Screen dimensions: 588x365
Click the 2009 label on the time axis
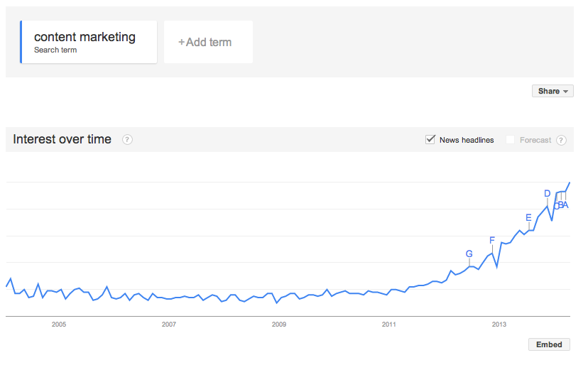pyautogui.click(x=279, y=325)
